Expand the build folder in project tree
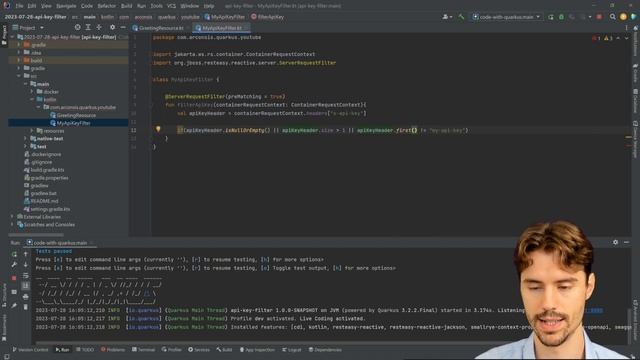Viewport: 640px width, 360px height. [x=19, y=60]
